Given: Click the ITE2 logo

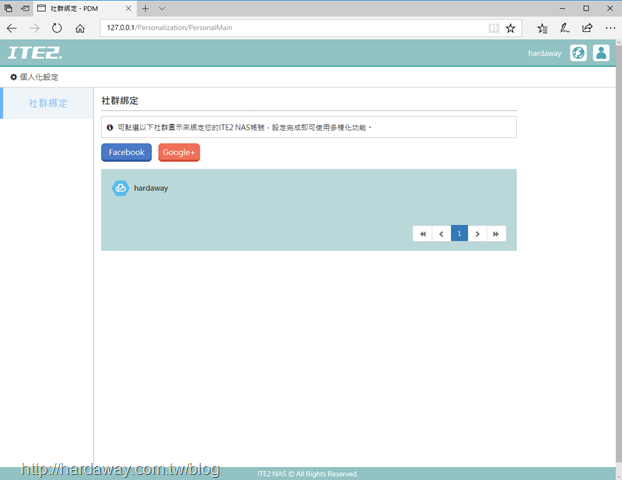Looking at the screenshot, I should (x=35, y=53).
